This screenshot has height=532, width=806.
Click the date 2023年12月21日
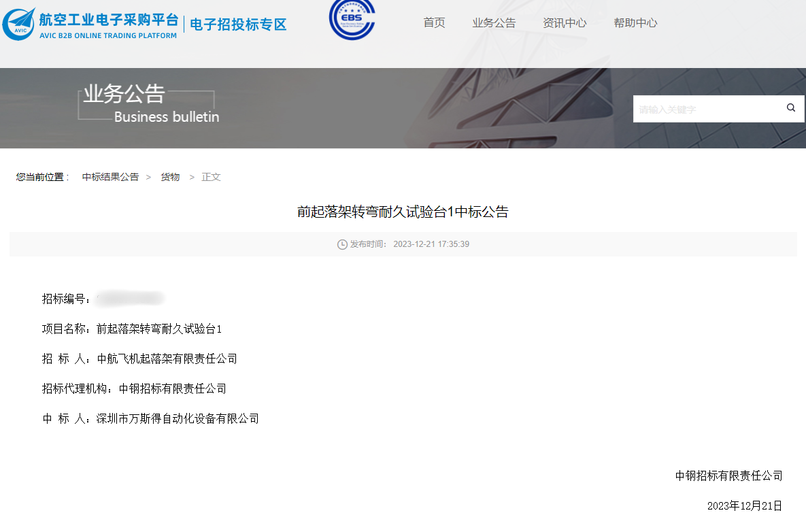pyautogui.click(x=745, y=505)
